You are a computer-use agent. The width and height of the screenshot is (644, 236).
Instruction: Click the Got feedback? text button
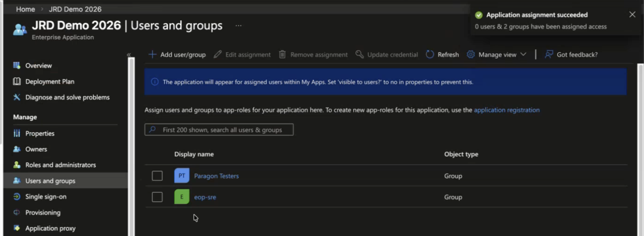(577, 55)
